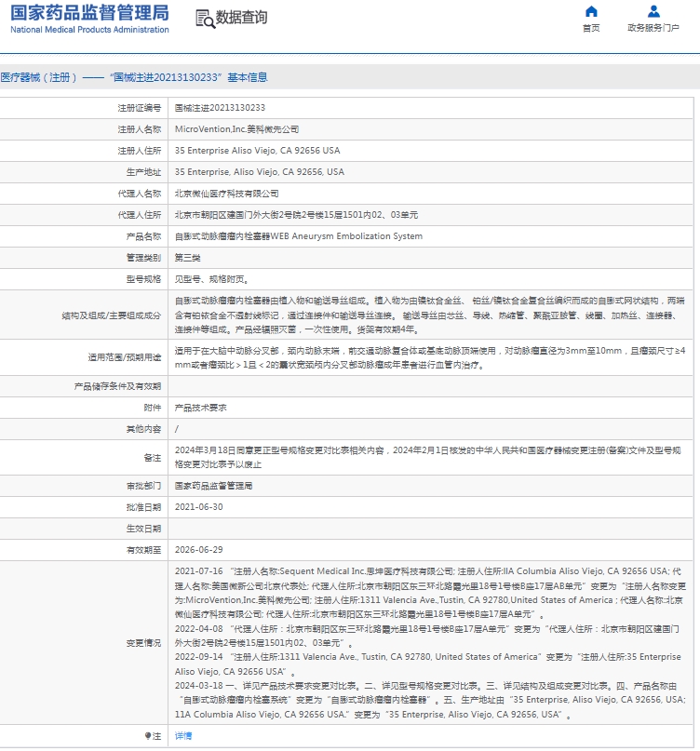Click the 批准日期 row label
The height and width of the screenshot is (751, 700).
[x=143, y=507]
